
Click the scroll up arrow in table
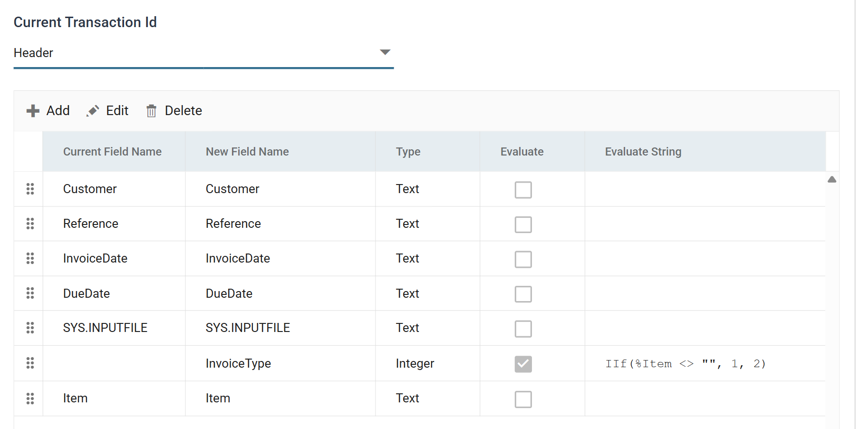(832, 179)
